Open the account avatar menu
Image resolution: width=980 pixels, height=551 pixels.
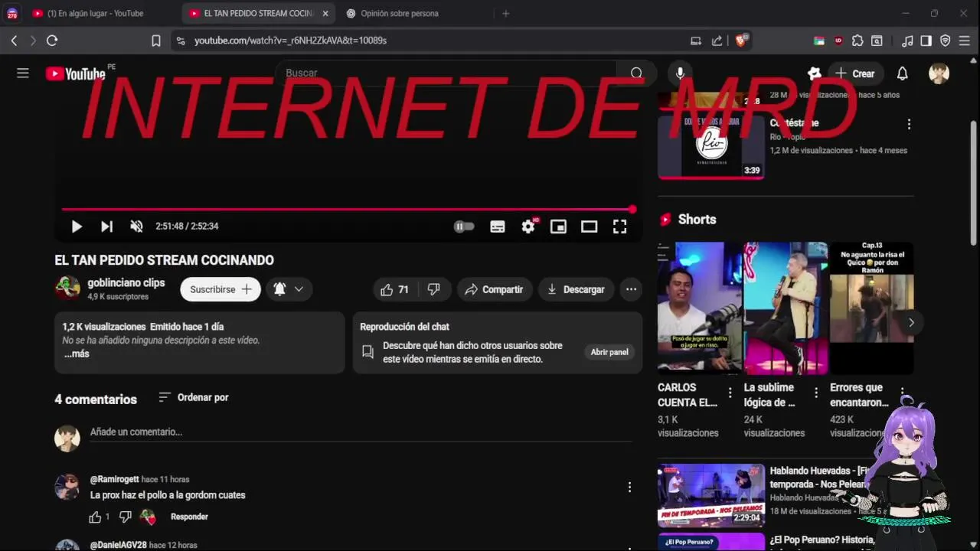click(939, 73)
